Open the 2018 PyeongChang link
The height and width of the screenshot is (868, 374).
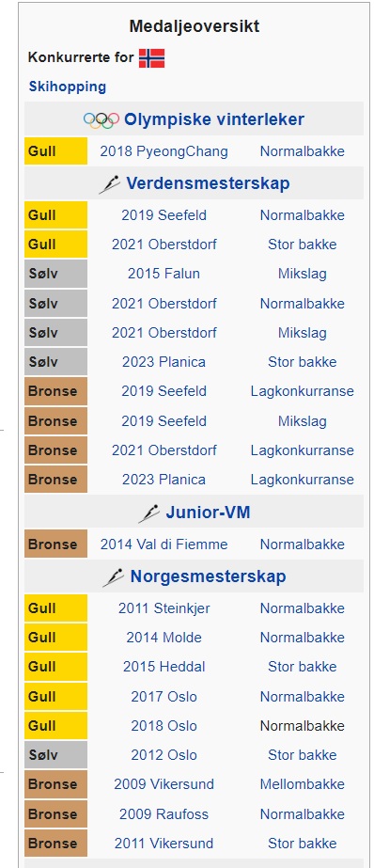(164, 151)
